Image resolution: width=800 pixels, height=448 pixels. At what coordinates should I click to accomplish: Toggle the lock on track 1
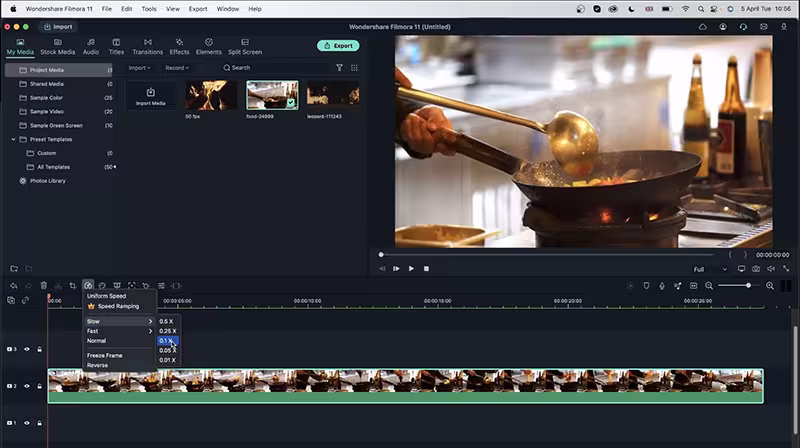click(39, 422)
